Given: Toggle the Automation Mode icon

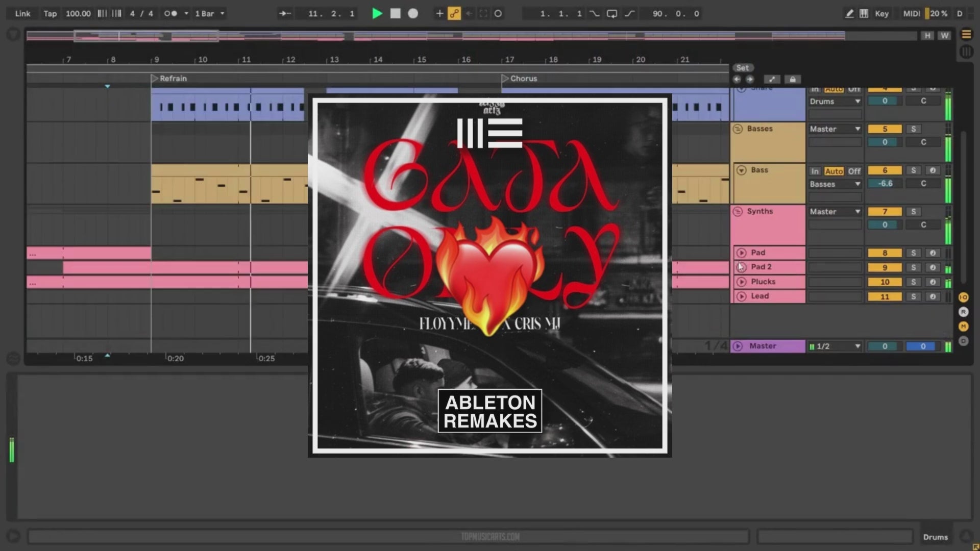Looking at the screenshot, I should (772, 80).
